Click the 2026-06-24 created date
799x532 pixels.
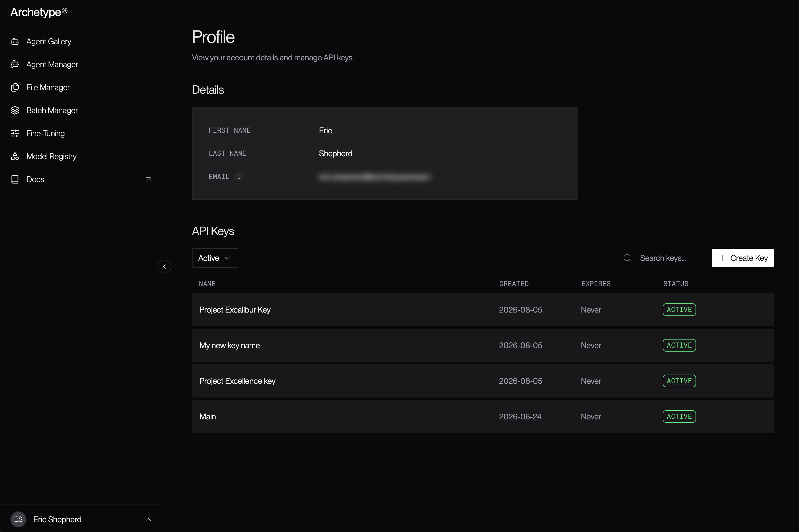520,417
